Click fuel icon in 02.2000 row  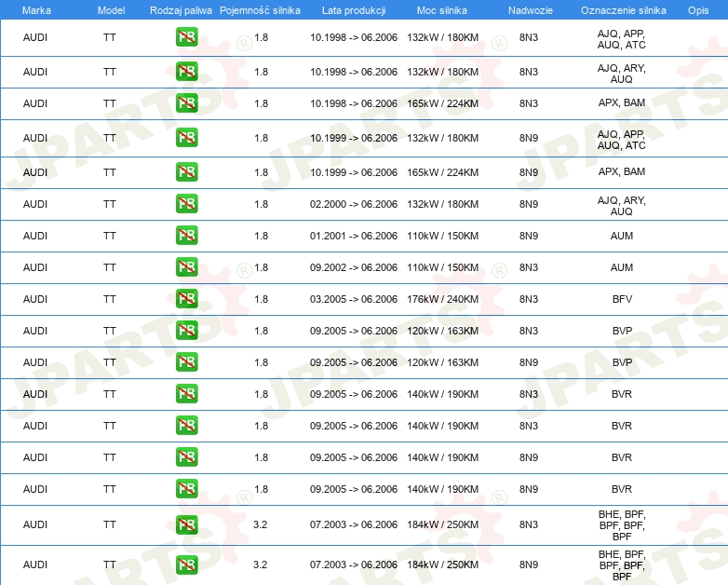pos(186,203)
